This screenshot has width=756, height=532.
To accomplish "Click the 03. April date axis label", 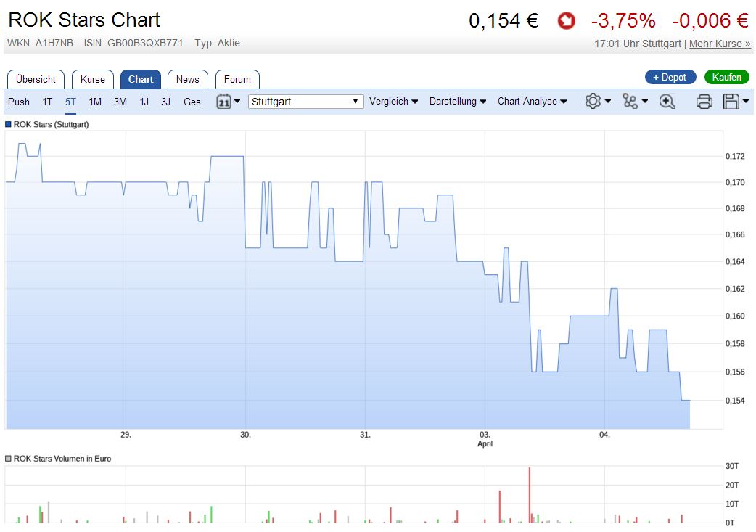I will click(x=485, y=439).
